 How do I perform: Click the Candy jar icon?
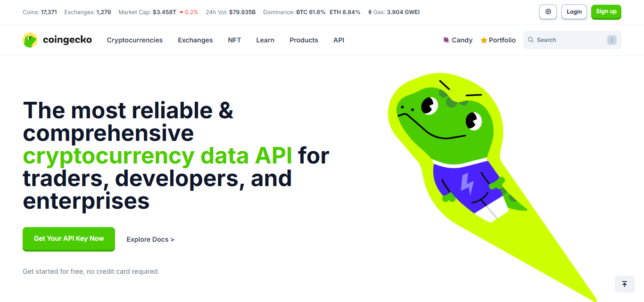[446, 40]
